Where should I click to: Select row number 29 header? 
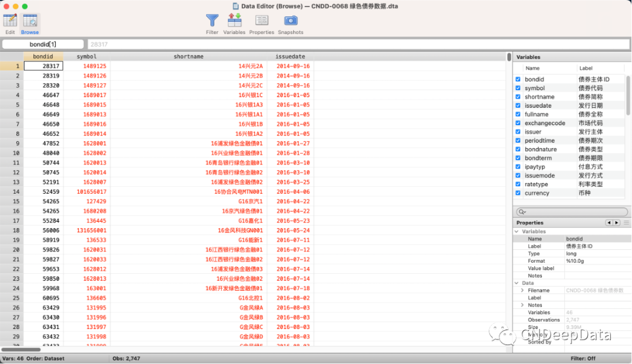tap(12, 336)
